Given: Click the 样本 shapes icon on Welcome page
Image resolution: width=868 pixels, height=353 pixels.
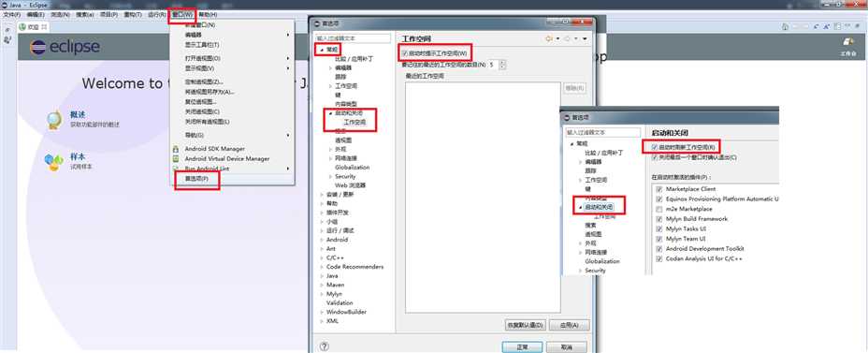Looking at the screenshot, I should point(54,162).
